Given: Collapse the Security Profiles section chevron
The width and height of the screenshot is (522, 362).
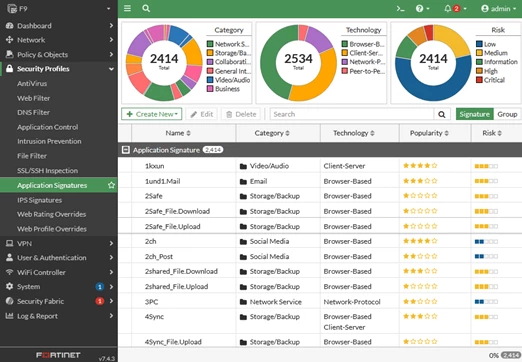Looking at the screenshot, I should click(x=111, y=69).
